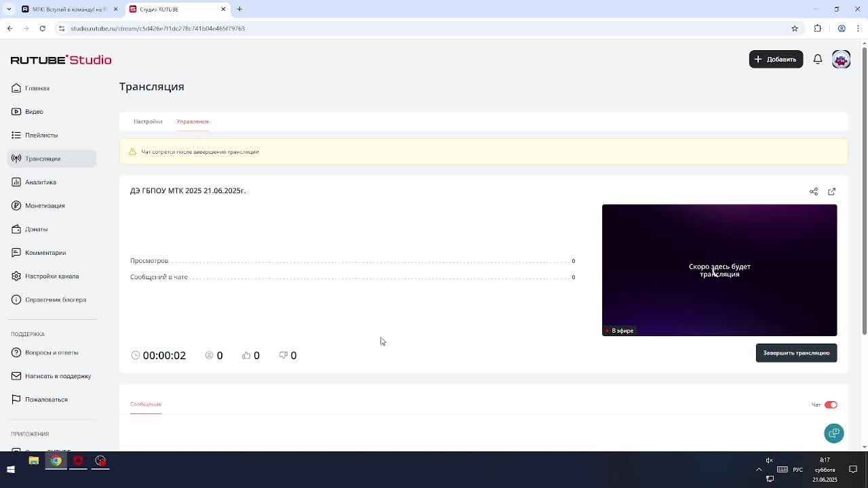Screen dimensions: 868x488
Task: Click the broadcast icon beside Трансляции
Action: pos(16,159)
